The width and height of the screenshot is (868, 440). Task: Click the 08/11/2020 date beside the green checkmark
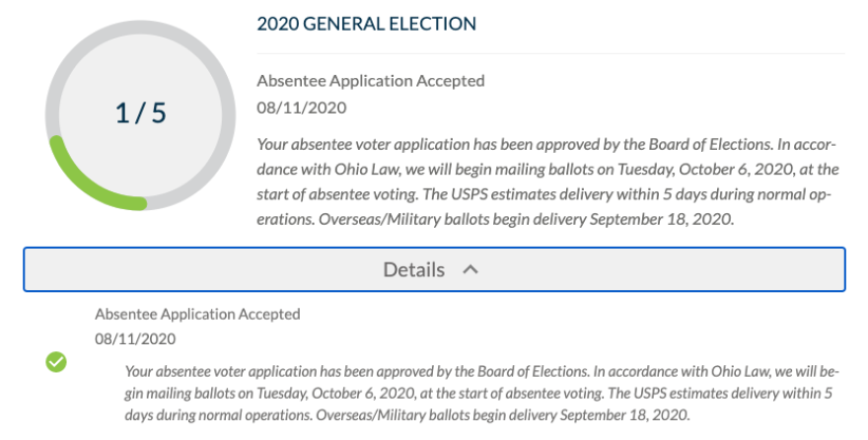(x=135, y=339)
